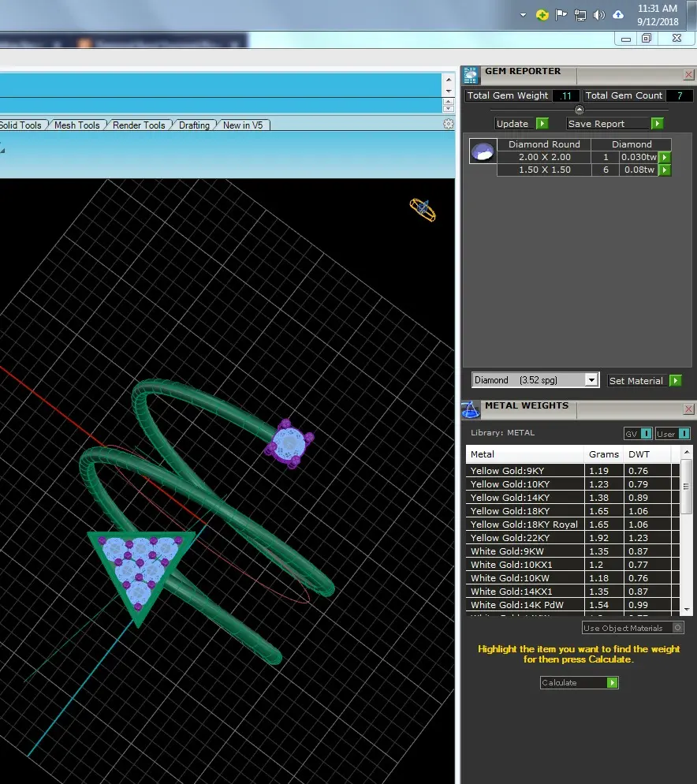Image resolution: width=697 pixels, height=784 pixels.
Task: Click the green arrow beside 0.030tw
Action: click(x=665, y=157)
